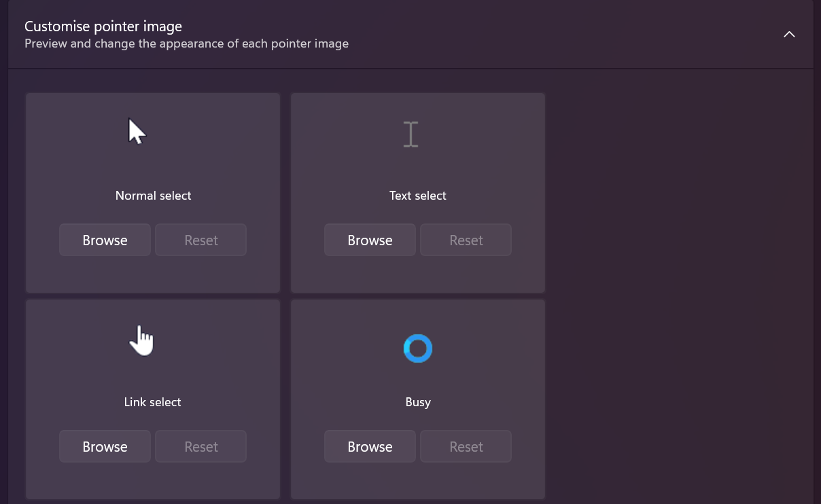821x504 pixels.
Task: Click the Text select label
Action: point(417,196)
